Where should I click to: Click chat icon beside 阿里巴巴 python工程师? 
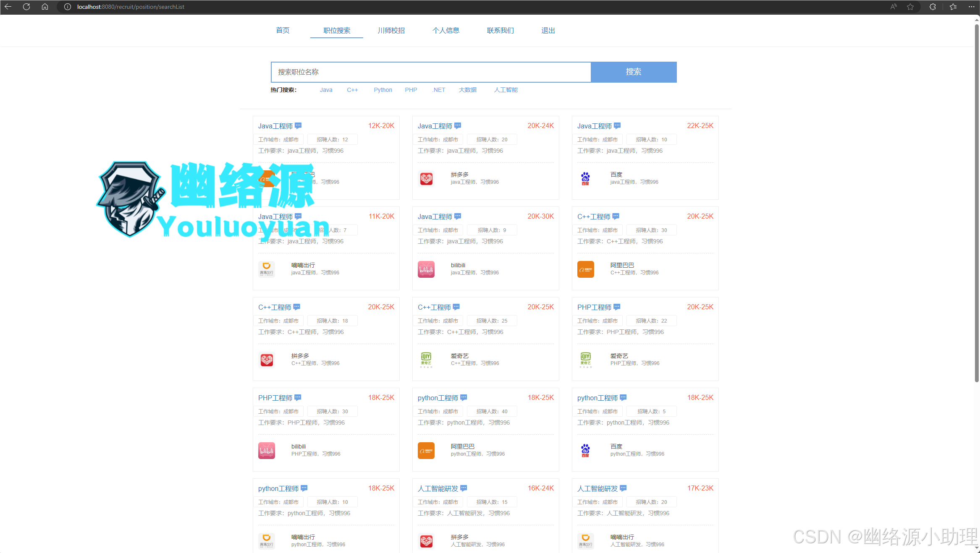464,397
